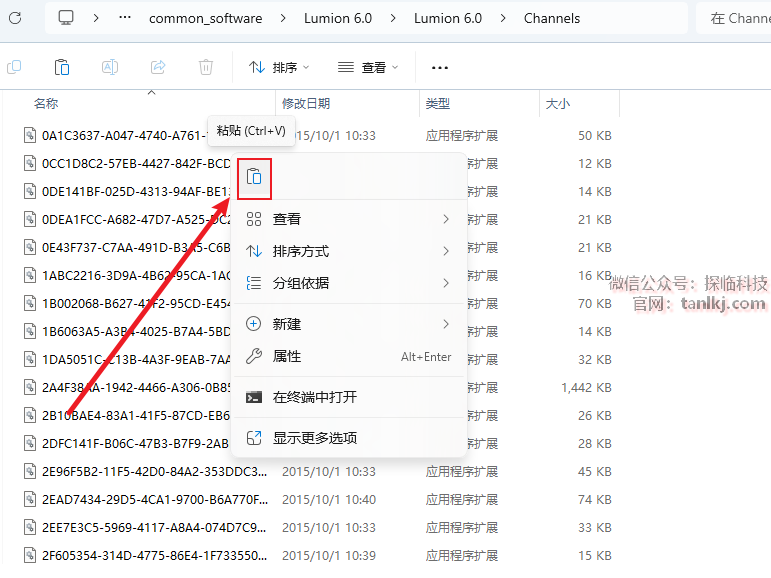Click the delete trash icon in toolbar
The height and width of the screenshot is (578, 771).
[x=206, y=67]
